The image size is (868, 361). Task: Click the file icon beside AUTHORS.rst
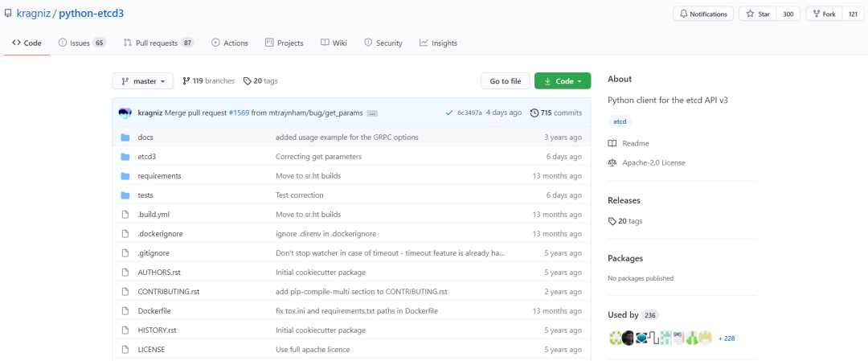pyautogui.click(x=125, y=273)
